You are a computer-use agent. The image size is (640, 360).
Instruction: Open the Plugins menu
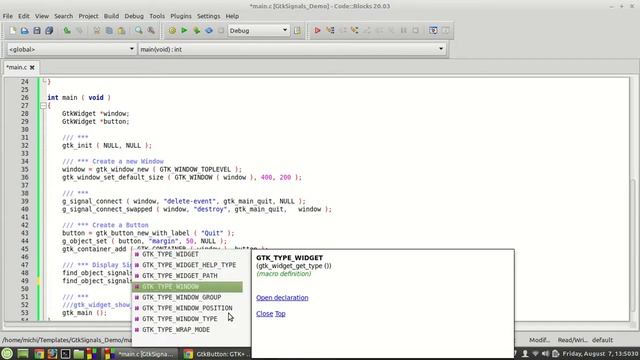click(181, 16)
